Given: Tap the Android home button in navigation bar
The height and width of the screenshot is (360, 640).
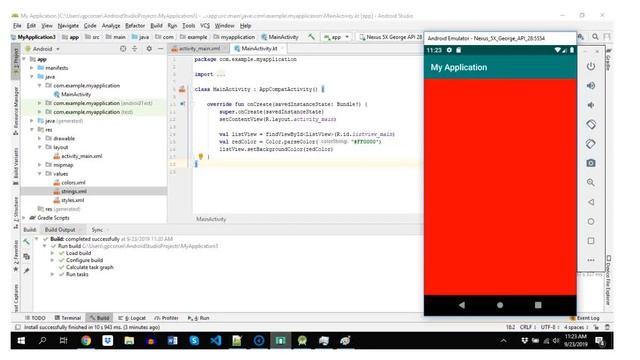Looking at the screenshot, I should pos(500,305).
